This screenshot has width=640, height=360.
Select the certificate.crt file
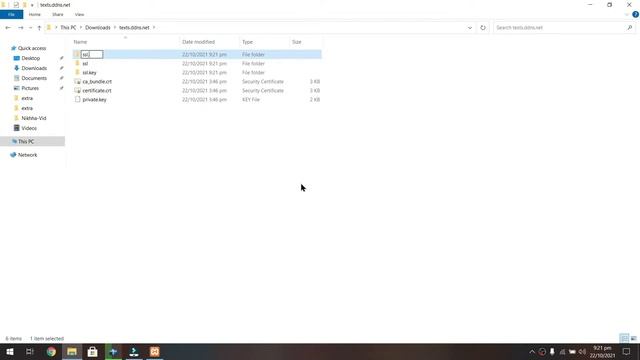(97, 91)
